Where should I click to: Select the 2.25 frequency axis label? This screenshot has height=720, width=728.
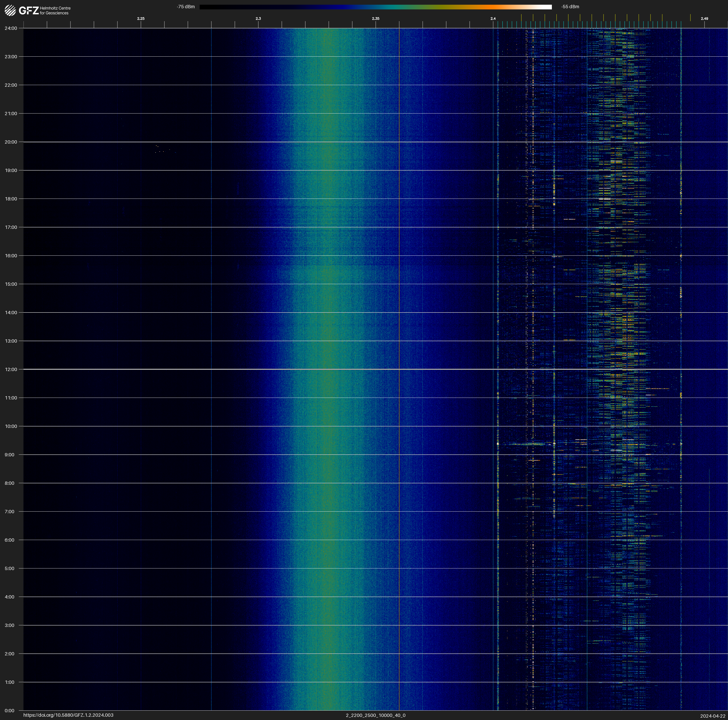pyautogui.click(x=140, y=19)
